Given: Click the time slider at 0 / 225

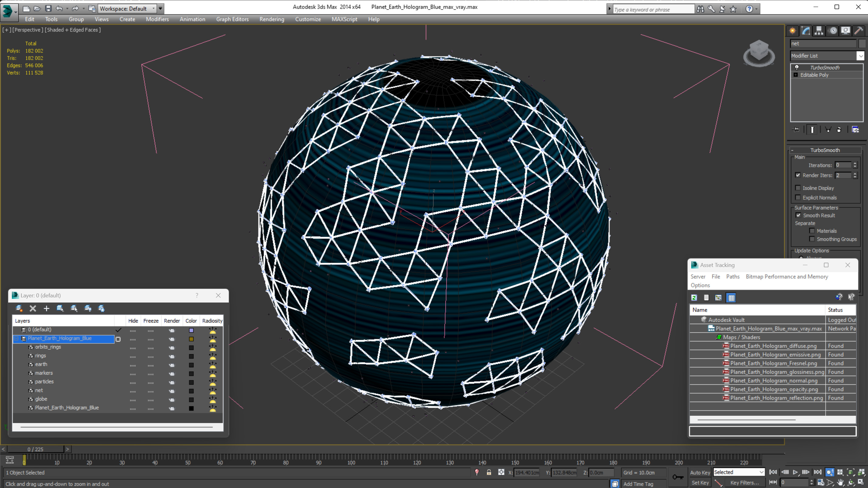Looking at the screenshot, I should (x=35, y=449).
